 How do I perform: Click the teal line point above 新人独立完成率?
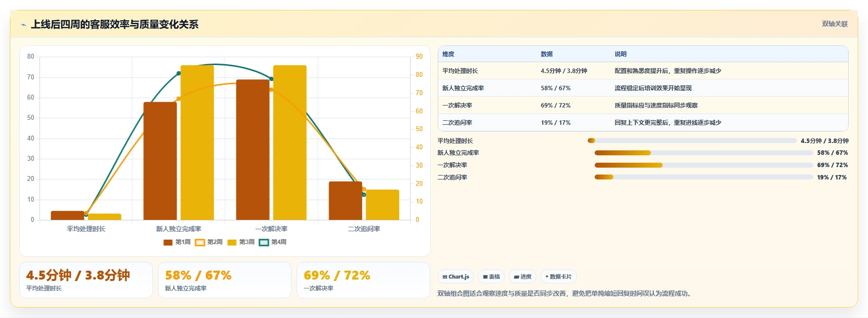point(179,73)
